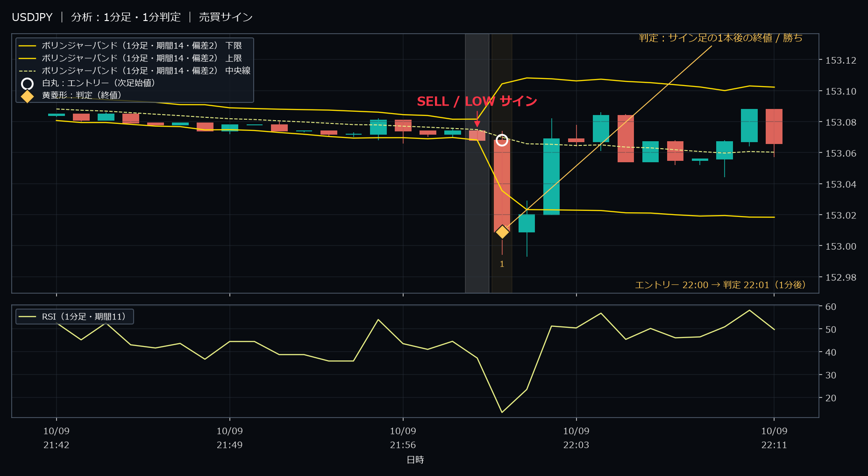The height and width of the screenshot is (476, 868).
Task: Click the "エントリー 22:00 → 判定 22:01（1分後）" note
Action: click(x=720, y=285)
